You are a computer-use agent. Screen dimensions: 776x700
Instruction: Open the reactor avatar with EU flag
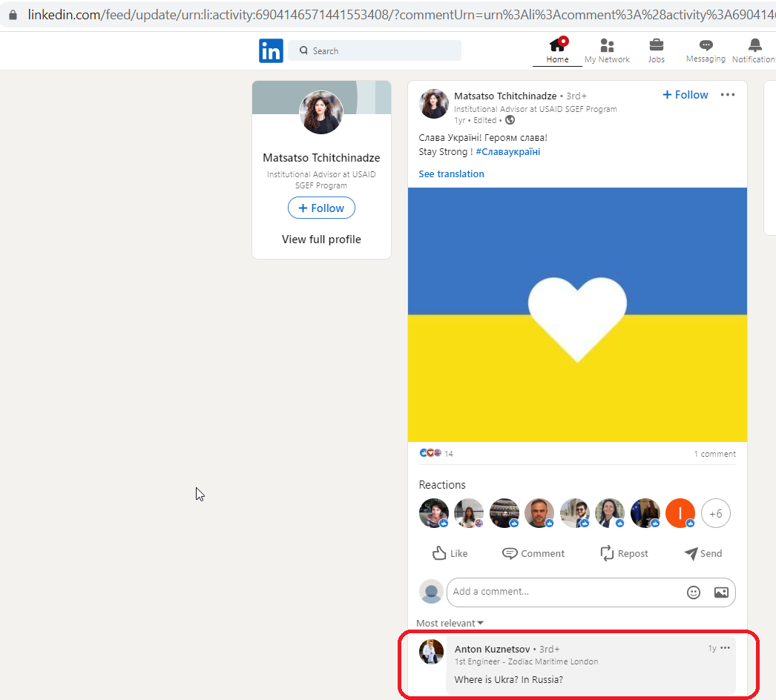click(645, 513)
